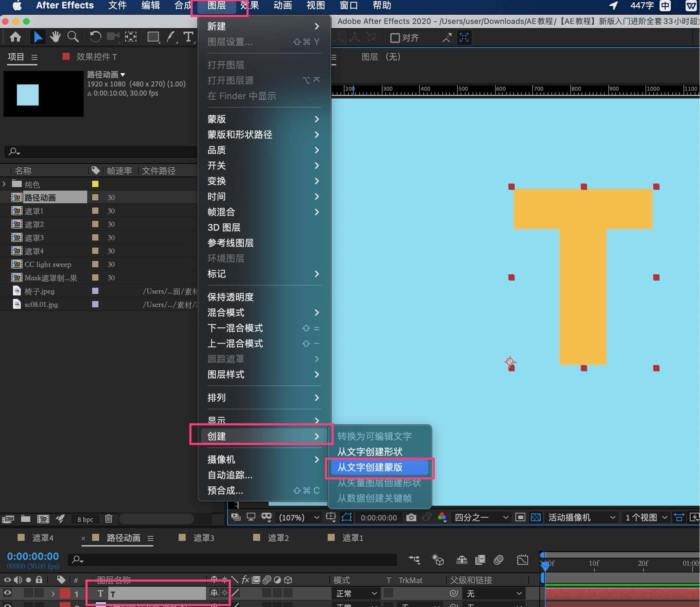700x607 pixels.
Task: Select the Horizontal Type tool
Action: pyautogui.click(x=188, y=37)
